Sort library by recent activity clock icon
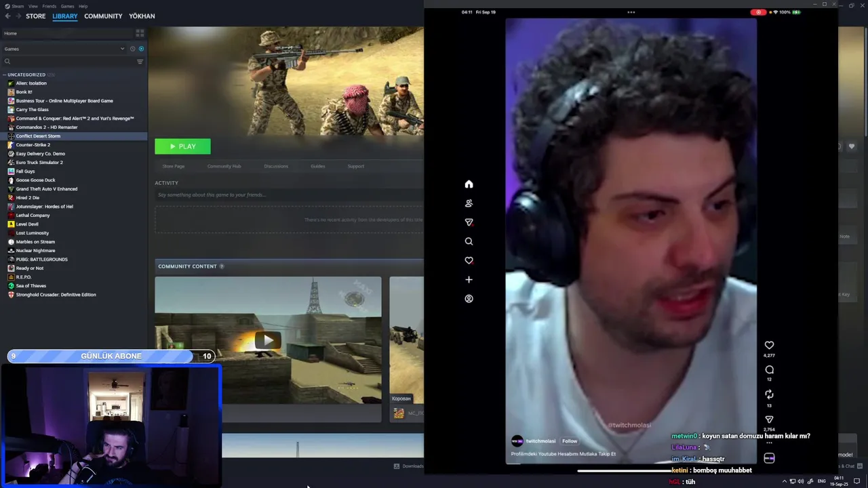This screenshot has height=488, width=868. click(132, 49)
